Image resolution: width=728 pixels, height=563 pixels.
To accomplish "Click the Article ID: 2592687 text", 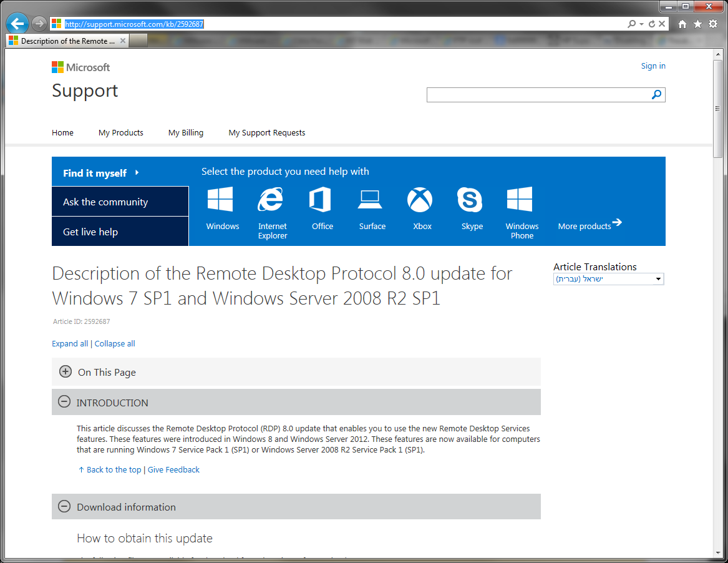I will coord(81,321).
